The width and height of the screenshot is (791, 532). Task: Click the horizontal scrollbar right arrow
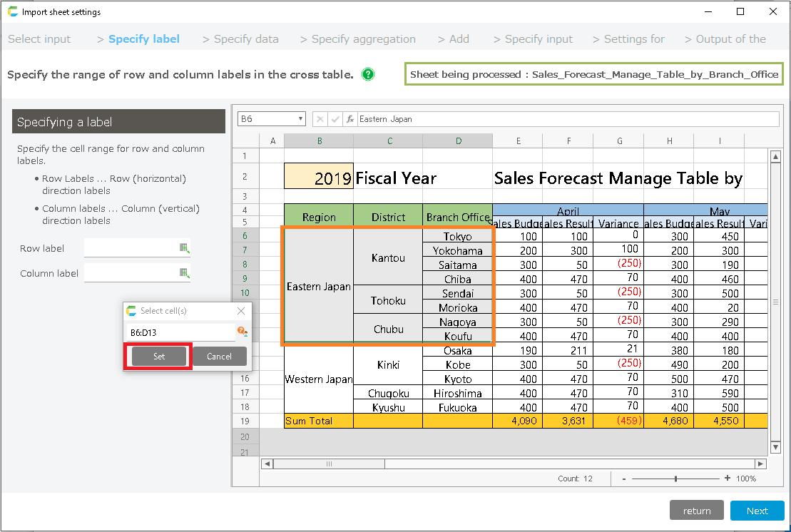(x=761, y=464)
